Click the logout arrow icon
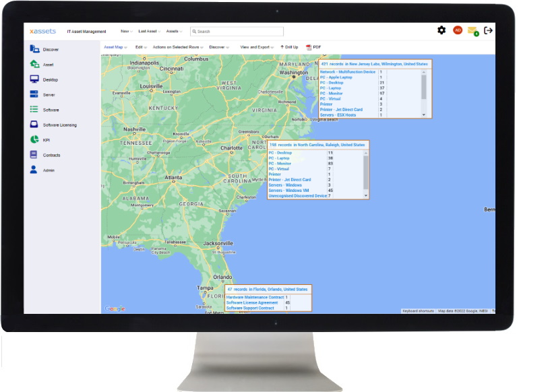The width and height of the screenshot is (550, 392). coord(488,30)
